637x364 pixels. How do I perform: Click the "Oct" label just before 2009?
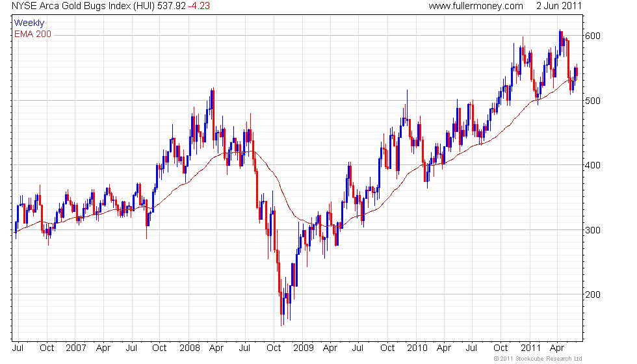pyautogui.click(x=274, y=348)
